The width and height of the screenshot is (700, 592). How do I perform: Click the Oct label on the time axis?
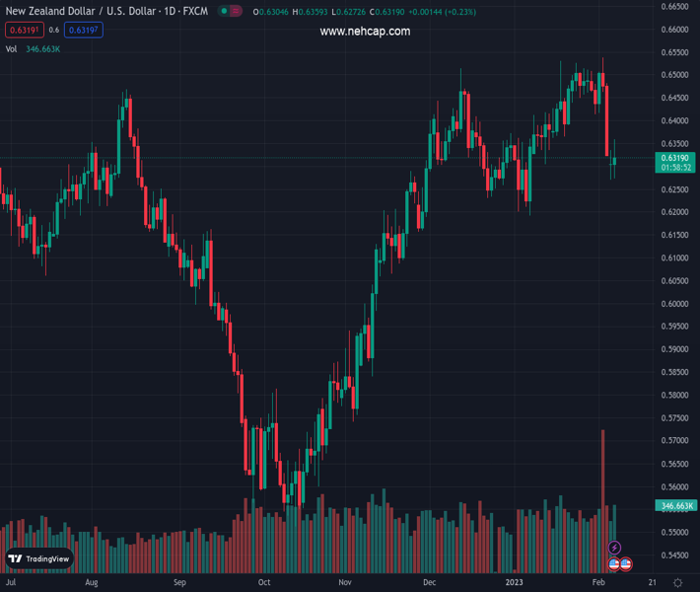pos(263,582)
